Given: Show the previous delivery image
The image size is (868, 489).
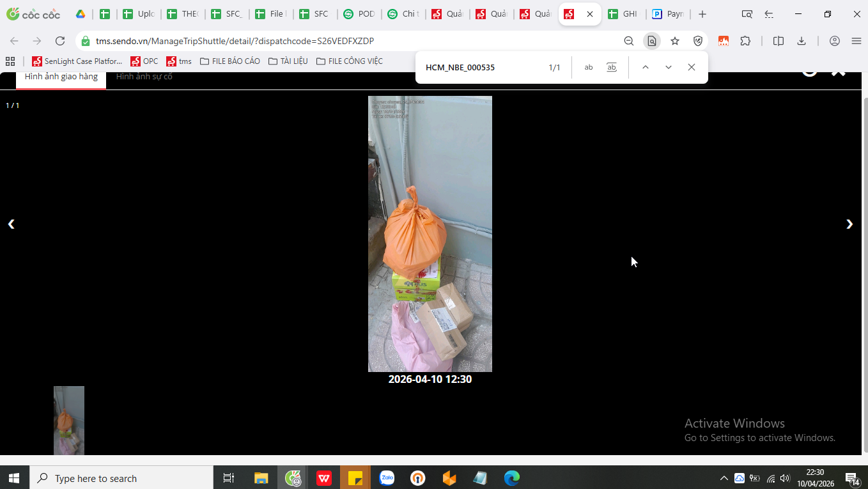Looking at the screenshot, I should tap(11, 224).
